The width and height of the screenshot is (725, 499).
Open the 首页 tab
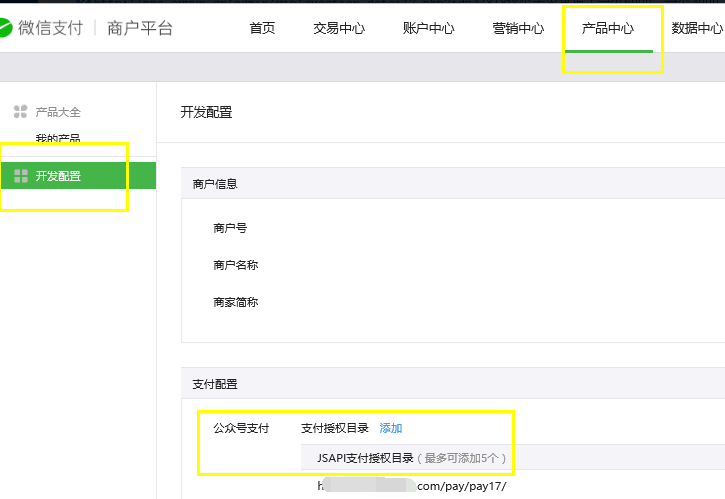click(262, 28)
